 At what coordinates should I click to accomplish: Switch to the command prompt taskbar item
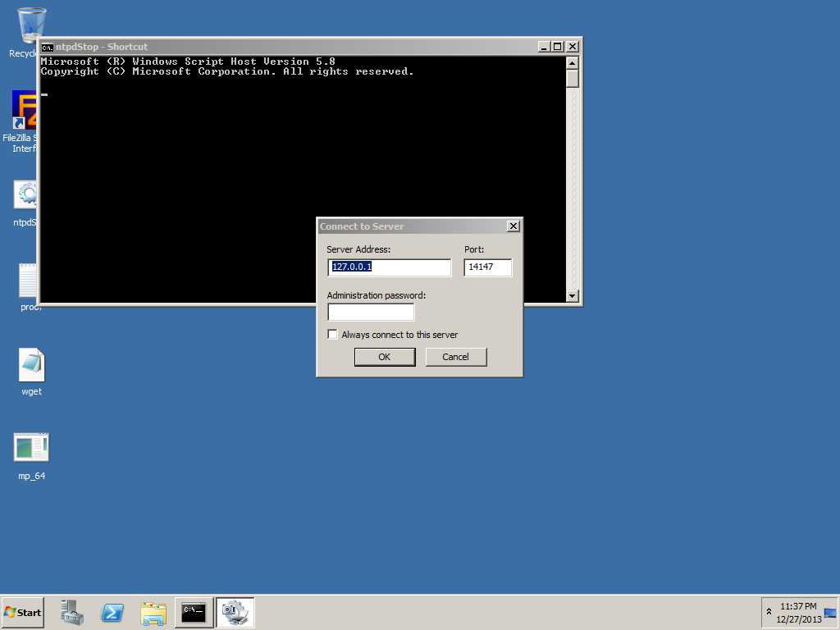coord(194,612)
